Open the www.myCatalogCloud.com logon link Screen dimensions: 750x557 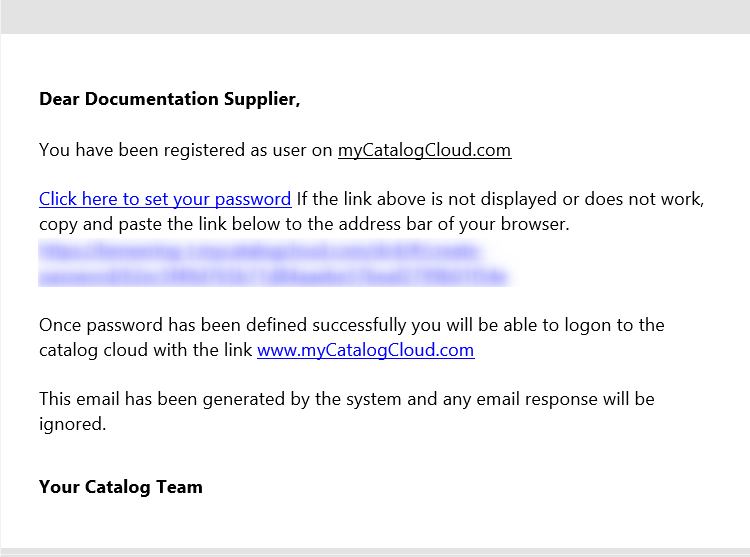tap(365, 350)
